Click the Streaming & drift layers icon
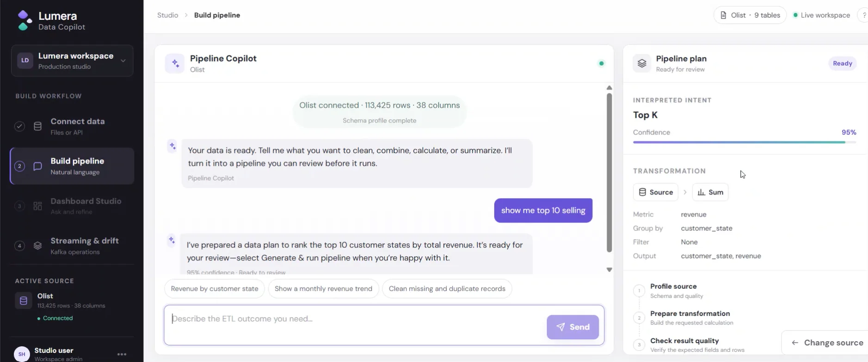This screenshot has width=868, height=362. click(x=38, y=246)
